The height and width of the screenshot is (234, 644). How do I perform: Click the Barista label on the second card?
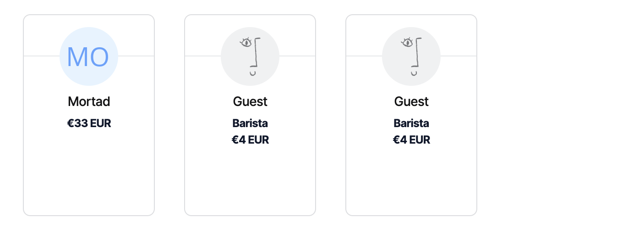pyautogui.click(x=250, y=123)
